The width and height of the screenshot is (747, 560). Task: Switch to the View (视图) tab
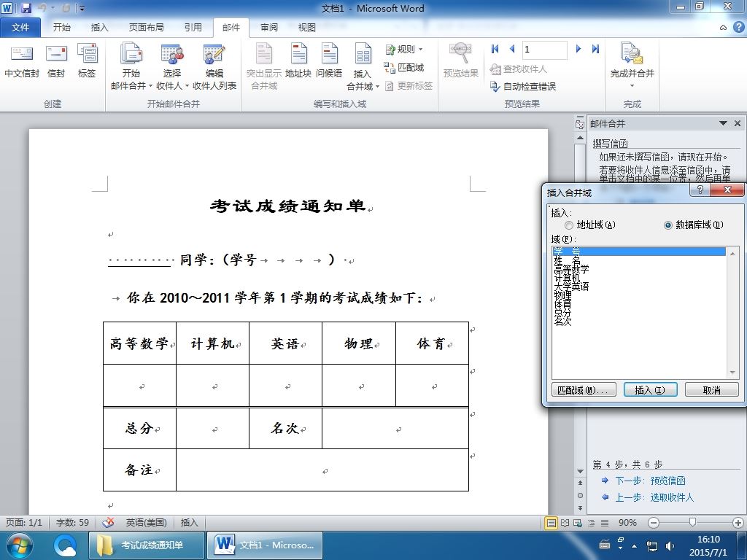pyautogui.click(x=307, y=27)
